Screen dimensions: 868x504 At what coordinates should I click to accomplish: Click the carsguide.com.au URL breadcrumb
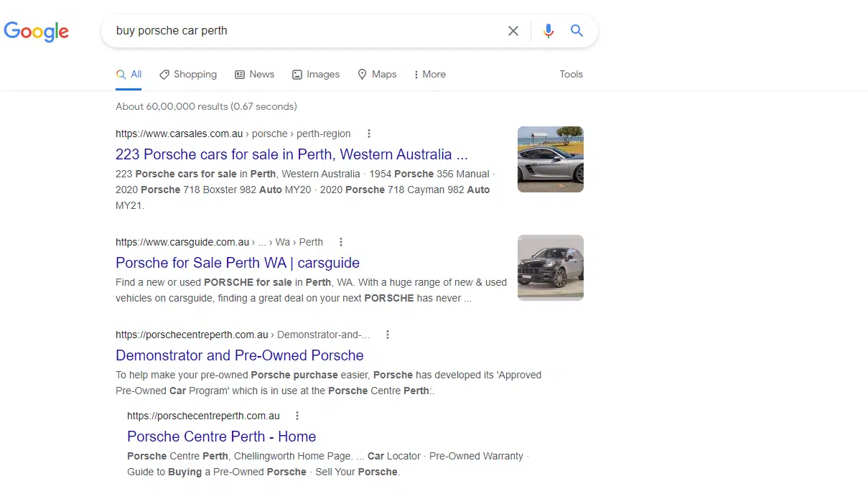pyautogui.click(x=219, y=242)
